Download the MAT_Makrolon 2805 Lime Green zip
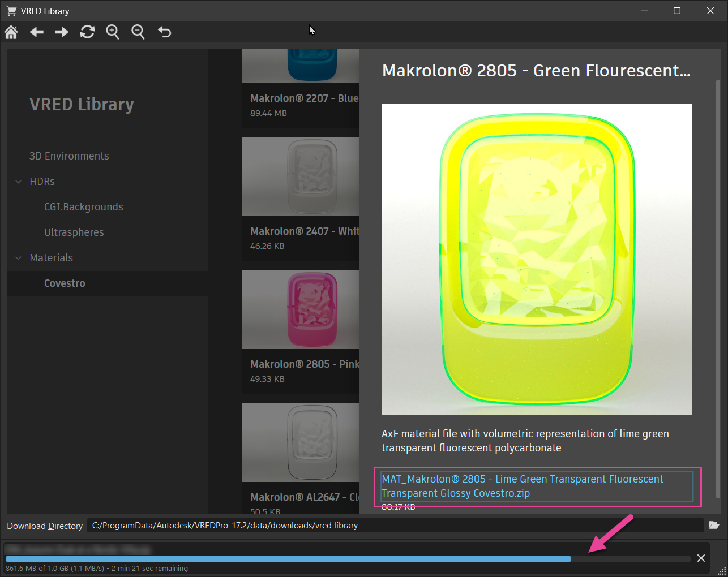This screenshot has height=577, width=728. point(523,486)
